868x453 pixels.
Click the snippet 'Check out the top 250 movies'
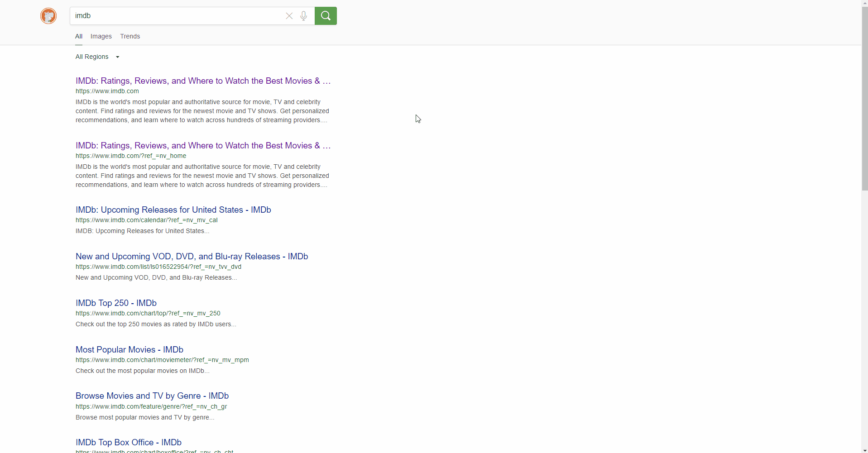coord(156,324)
